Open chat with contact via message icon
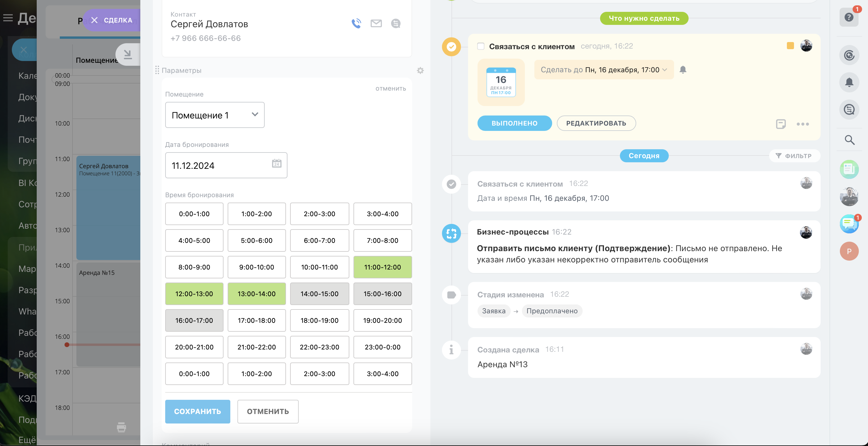 click(396, 23)
